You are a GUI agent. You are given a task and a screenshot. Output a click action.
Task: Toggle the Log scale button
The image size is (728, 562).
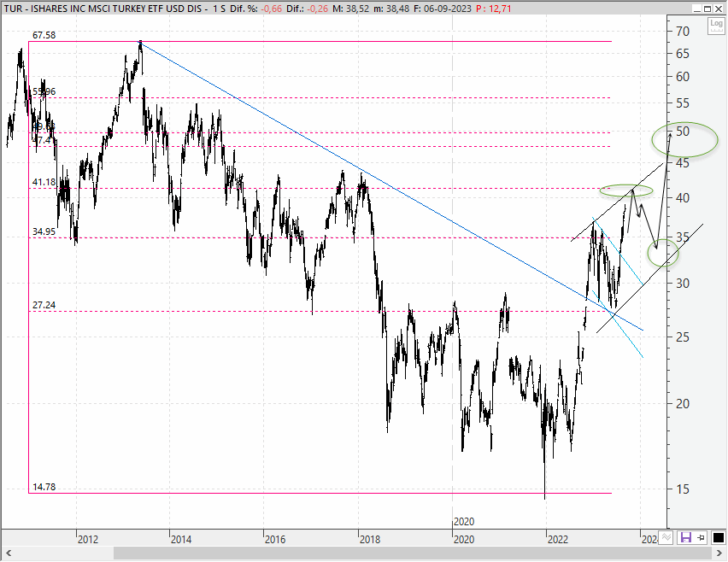[x=716, y=26]
